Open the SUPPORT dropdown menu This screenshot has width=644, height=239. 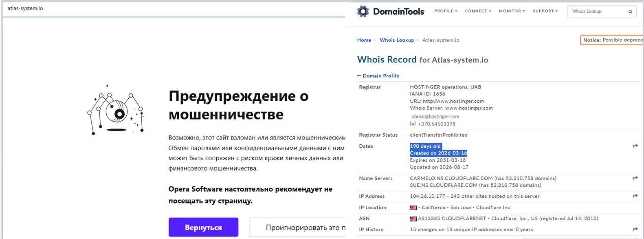pyautogui.click(x=545, y=11)
